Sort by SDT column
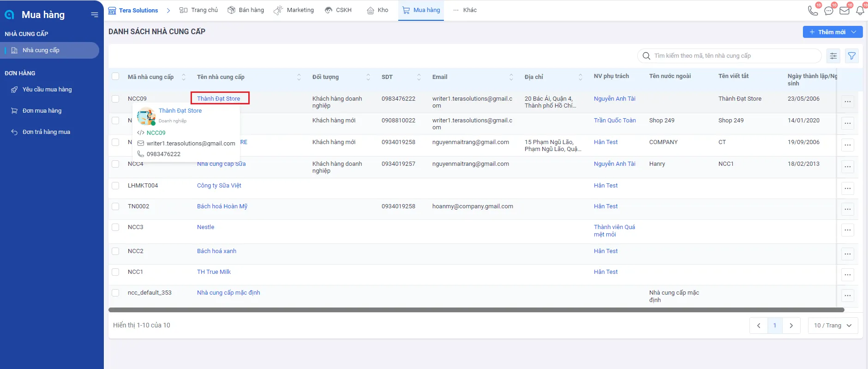868x369 pixels. tap(419, 77)
